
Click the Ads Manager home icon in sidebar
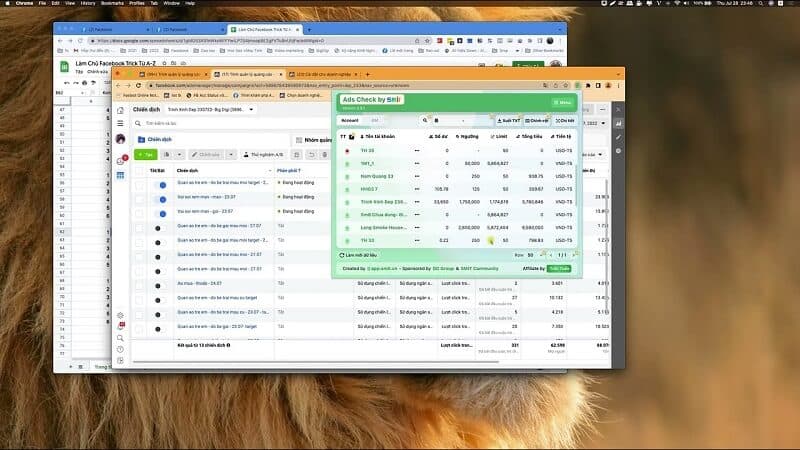pos(121,110)
